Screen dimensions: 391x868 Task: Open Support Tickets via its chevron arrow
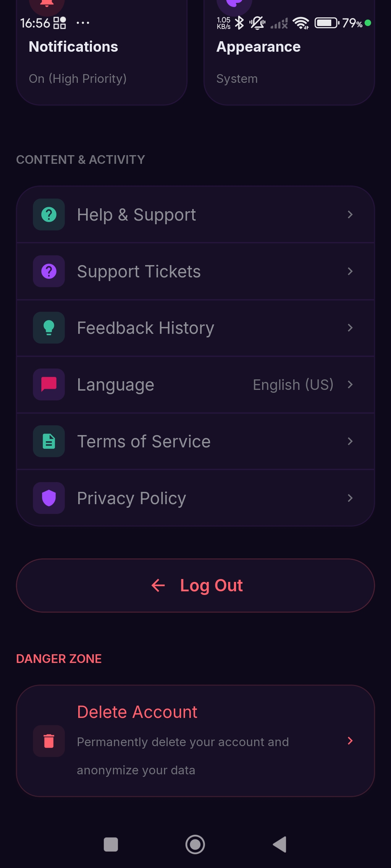(x=350, y=271)
